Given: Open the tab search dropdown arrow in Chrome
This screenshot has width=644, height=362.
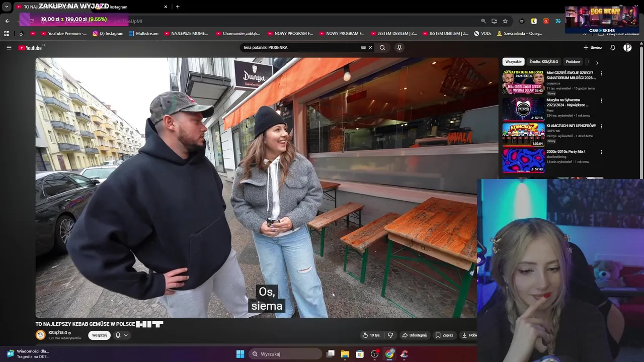Looking at the screenshot, I should tap(7, 7).
